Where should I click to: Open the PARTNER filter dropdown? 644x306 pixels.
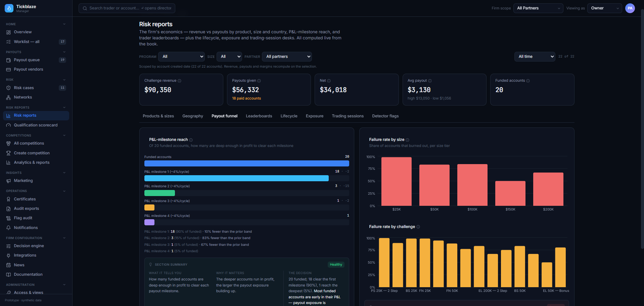click(287, 56)
